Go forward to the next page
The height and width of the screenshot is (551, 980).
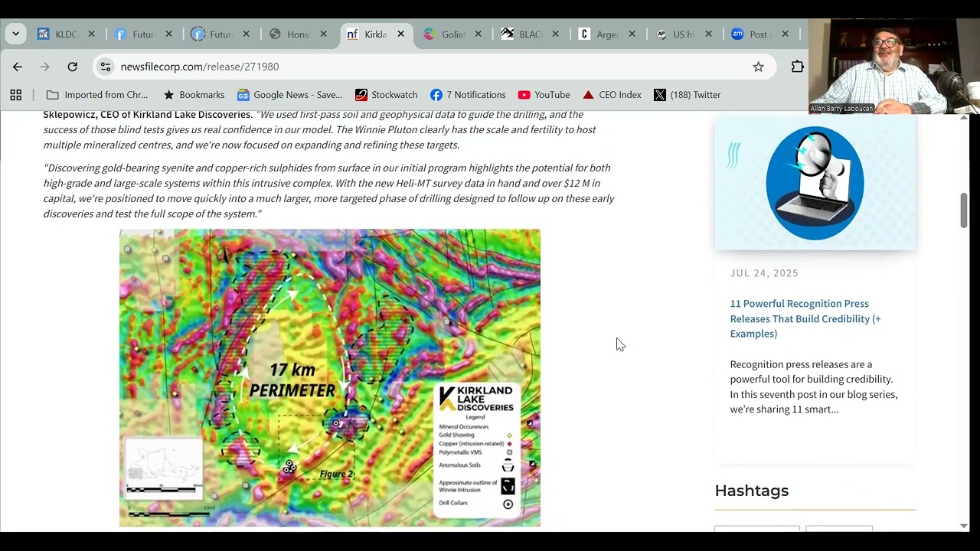44,67
